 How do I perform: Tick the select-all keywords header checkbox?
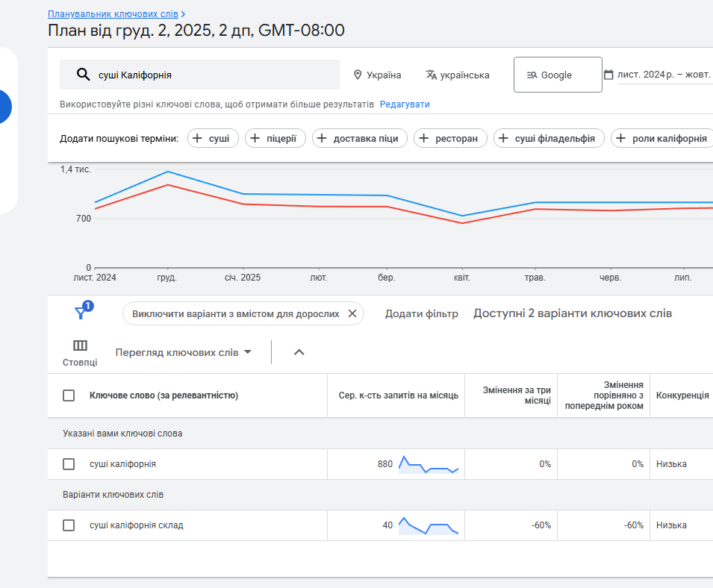(x=69, y=395)
